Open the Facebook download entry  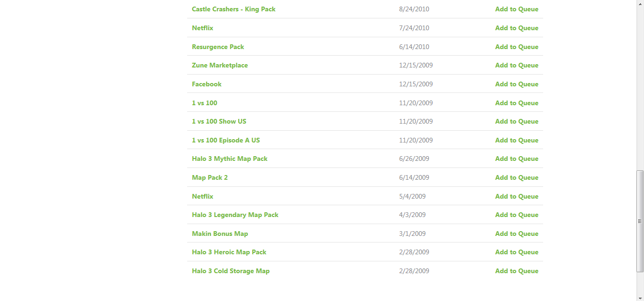point(206,84)
